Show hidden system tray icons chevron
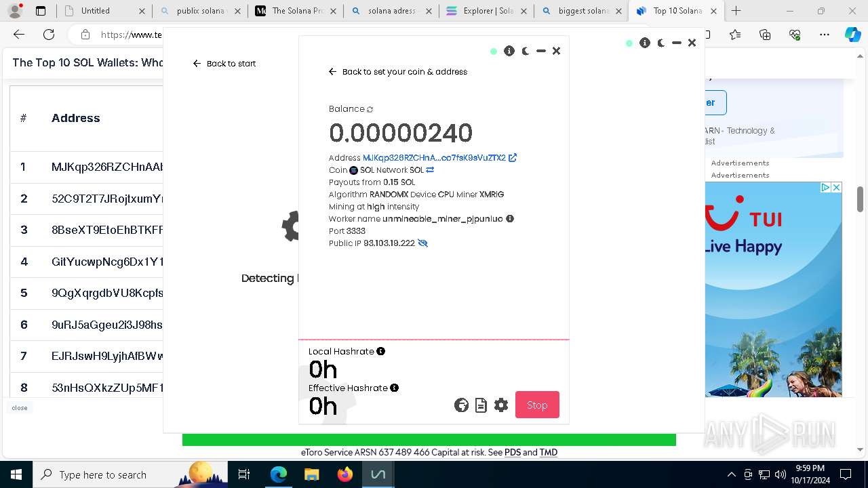Screen dimensions: 868x488 (731, 474)
